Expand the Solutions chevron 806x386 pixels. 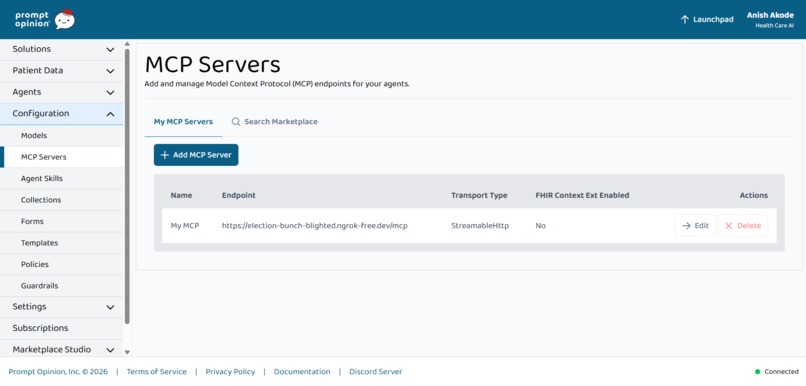(110, 49)
